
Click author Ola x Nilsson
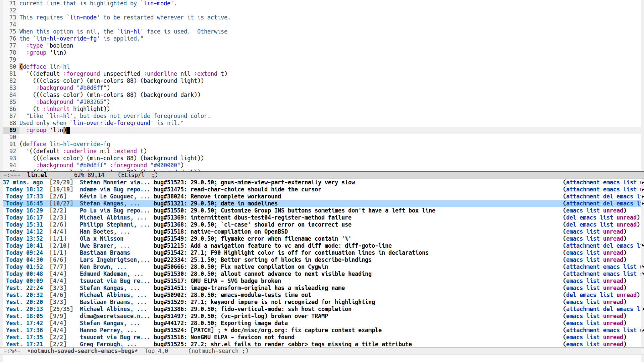(102, 239)
